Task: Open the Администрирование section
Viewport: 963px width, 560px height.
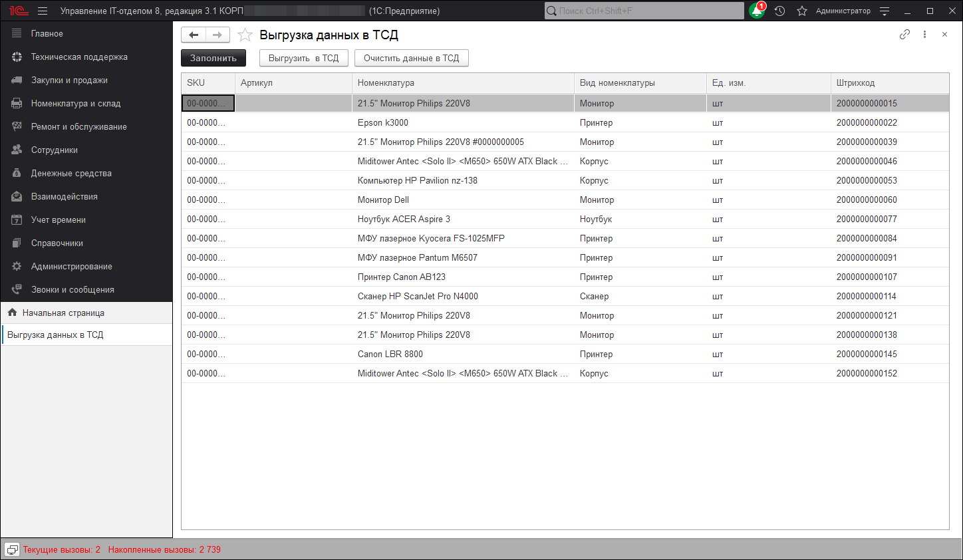Action: tap(71, 266)
